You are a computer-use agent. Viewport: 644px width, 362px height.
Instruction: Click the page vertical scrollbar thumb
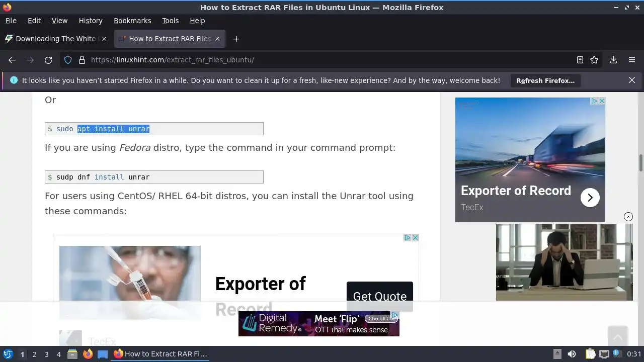(641, 164)
